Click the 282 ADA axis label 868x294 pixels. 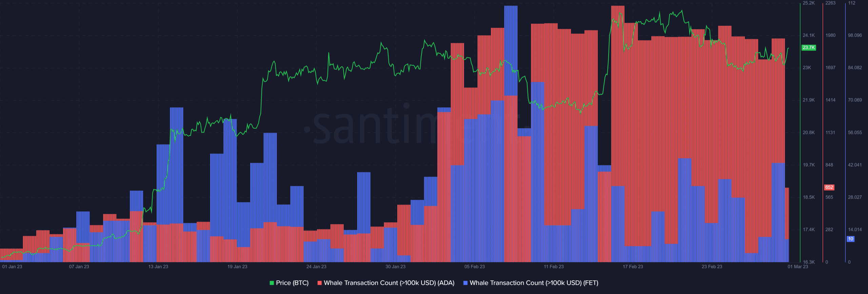click(829, 230)
